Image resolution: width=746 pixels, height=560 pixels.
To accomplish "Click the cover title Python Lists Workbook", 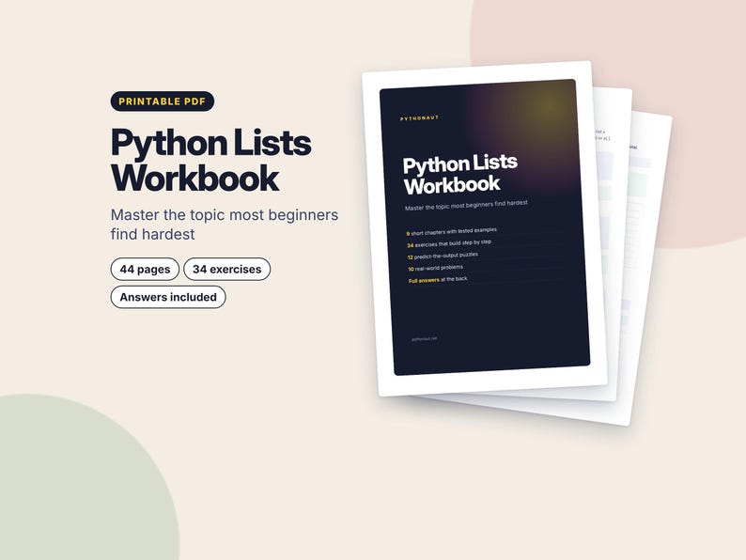I will point(460,174).
